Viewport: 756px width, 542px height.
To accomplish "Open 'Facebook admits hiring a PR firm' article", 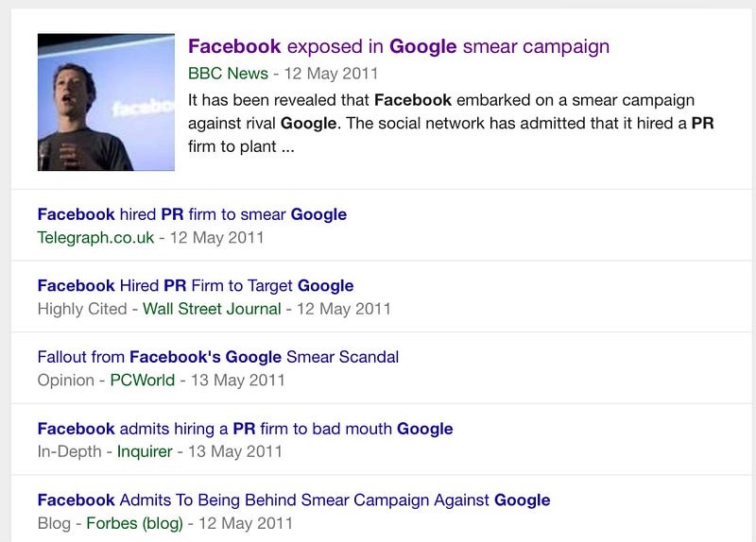I will 245,429.
